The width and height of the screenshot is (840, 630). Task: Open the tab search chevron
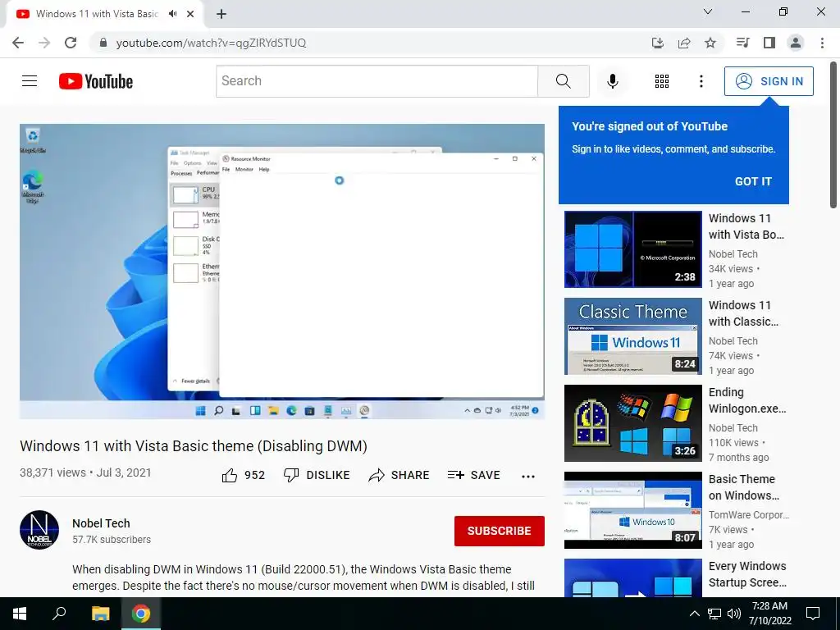[x=708, y=11]
